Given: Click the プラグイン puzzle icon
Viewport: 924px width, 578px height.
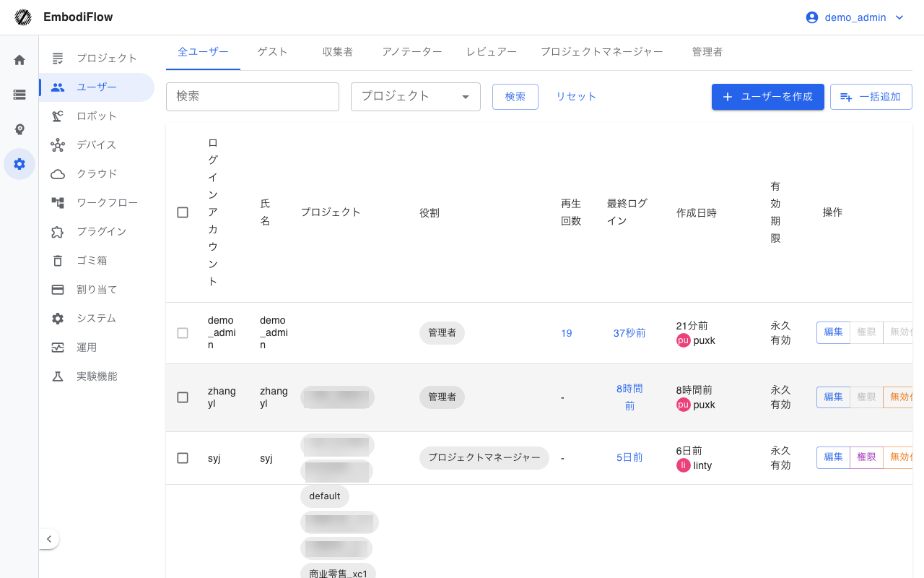Looking at the screenshot, I should pos(58,231).
